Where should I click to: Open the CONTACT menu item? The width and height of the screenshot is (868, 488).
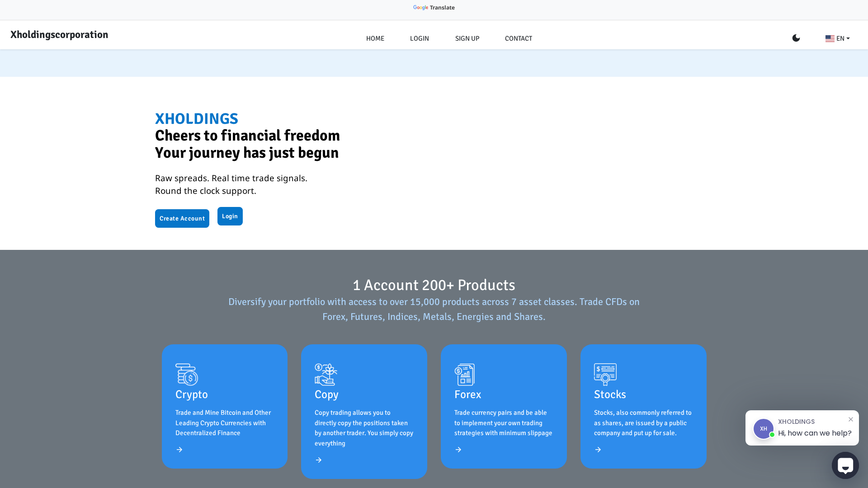(x=518, y=38)
